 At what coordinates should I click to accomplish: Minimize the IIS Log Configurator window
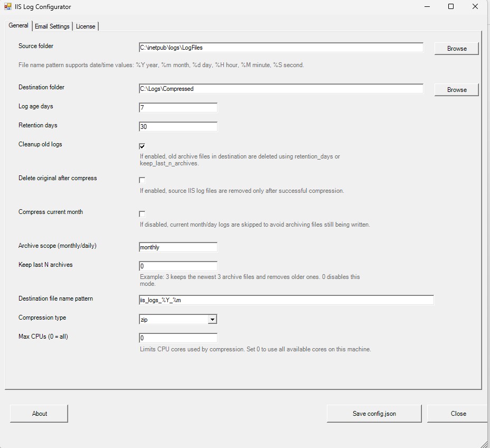tap(427, 6)
